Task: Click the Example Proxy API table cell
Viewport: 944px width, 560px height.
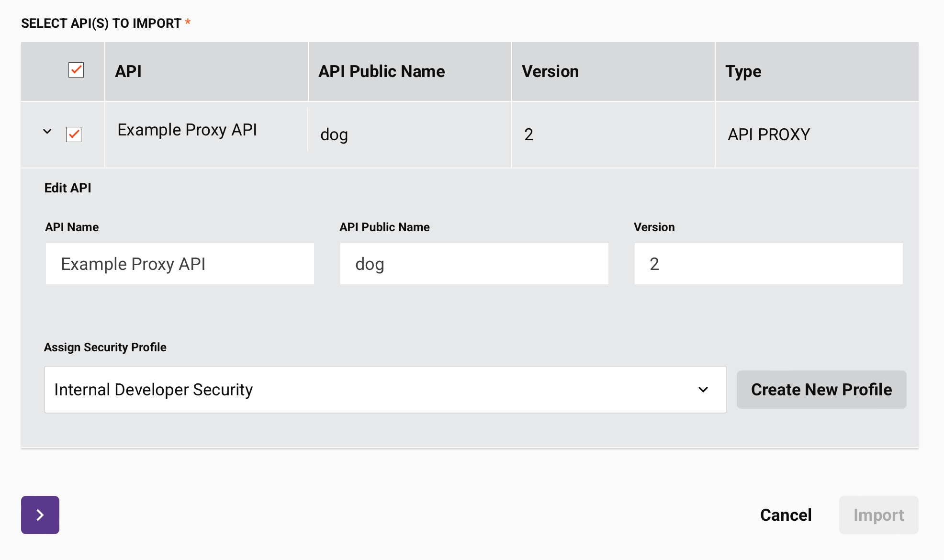Action: tap(187, 130)
